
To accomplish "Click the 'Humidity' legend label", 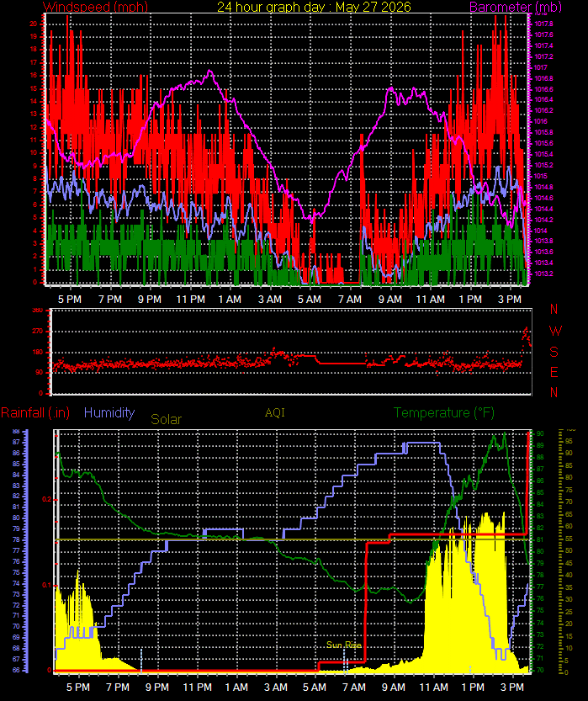I will tap(109, 412).
